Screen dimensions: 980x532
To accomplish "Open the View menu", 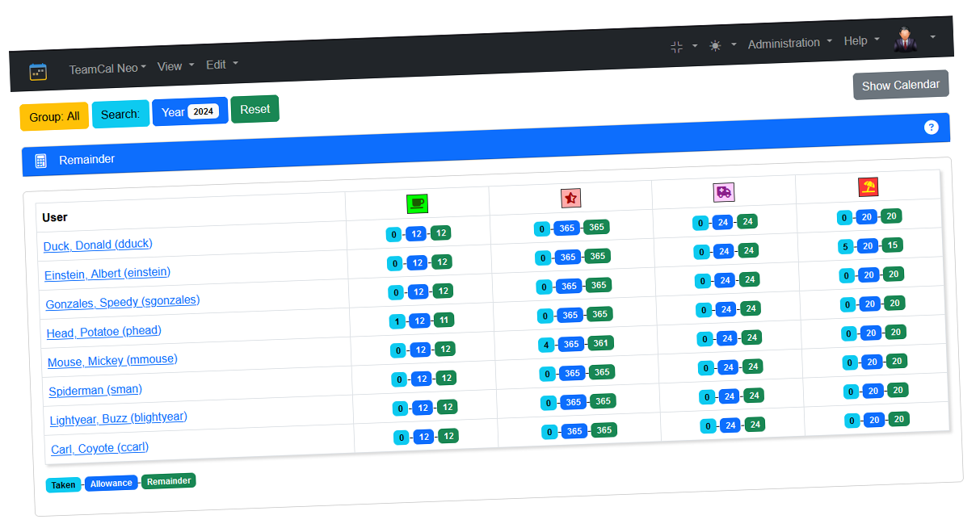I will coord(175,66).
